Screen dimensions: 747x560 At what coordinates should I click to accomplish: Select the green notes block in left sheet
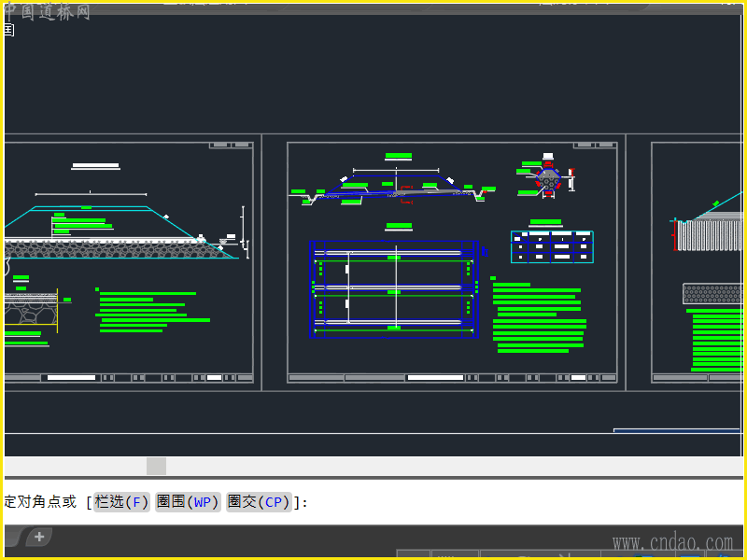[152, 311]
